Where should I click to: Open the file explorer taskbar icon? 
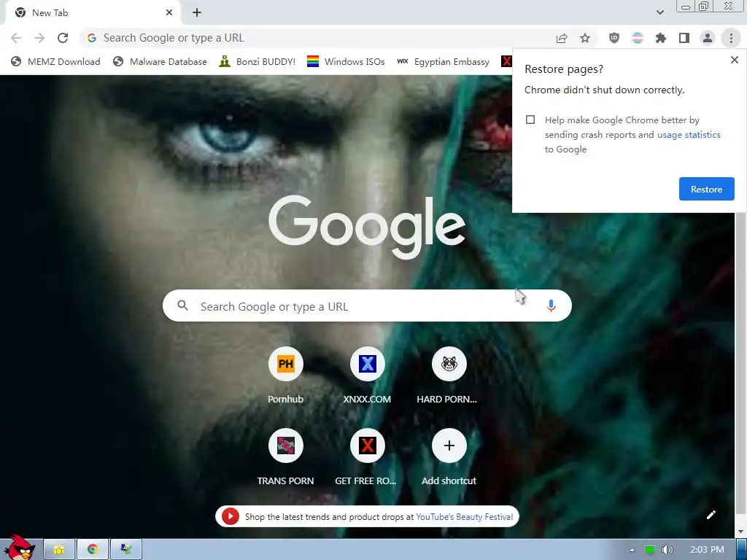click(59, 550)
